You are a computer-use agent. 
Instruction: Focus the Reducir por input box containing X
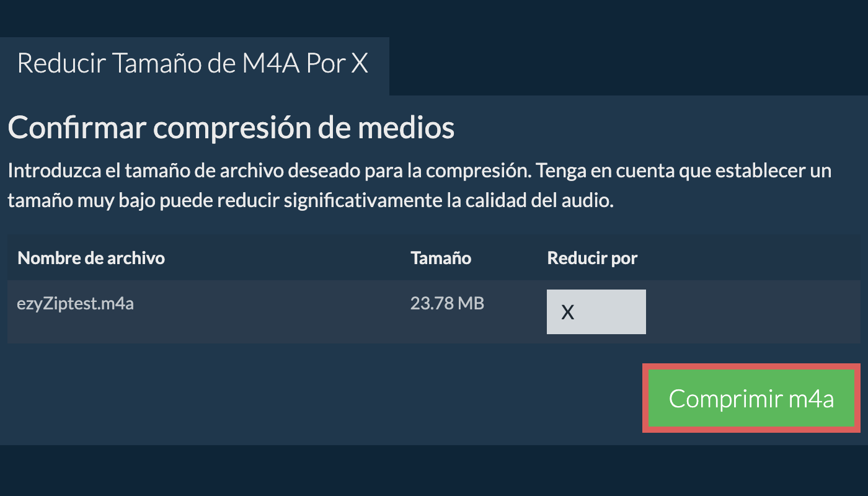(x=596, y=312)
